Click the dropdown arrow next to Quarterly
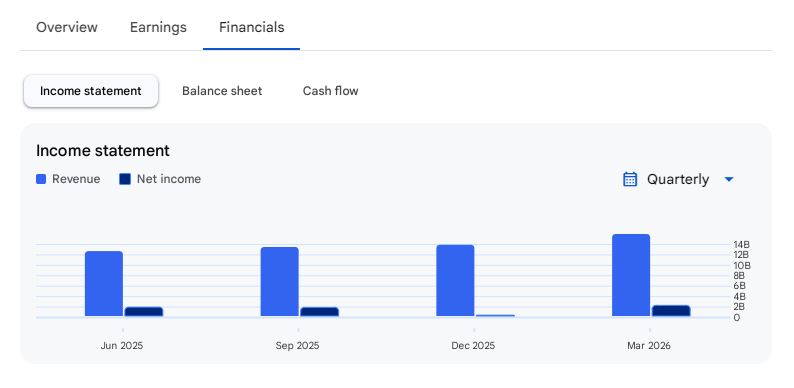Viewport: 794px width, 388px height. 729,179
